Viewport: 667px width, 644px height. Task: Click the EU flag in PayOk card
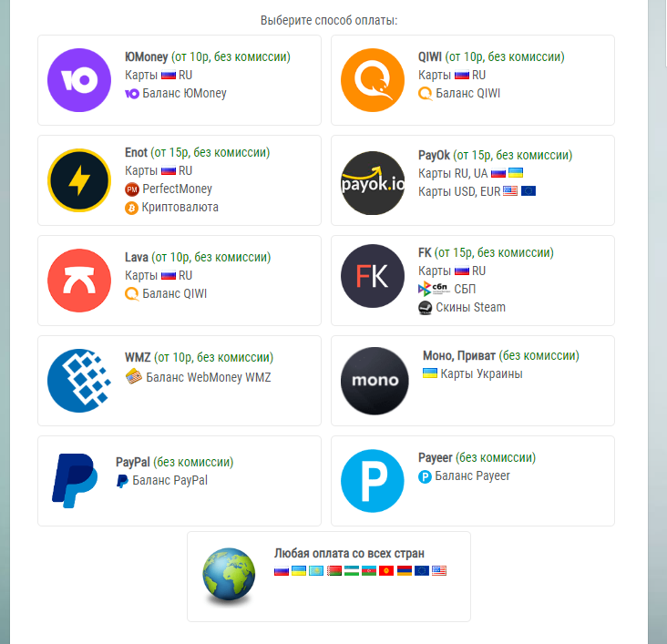528,191
